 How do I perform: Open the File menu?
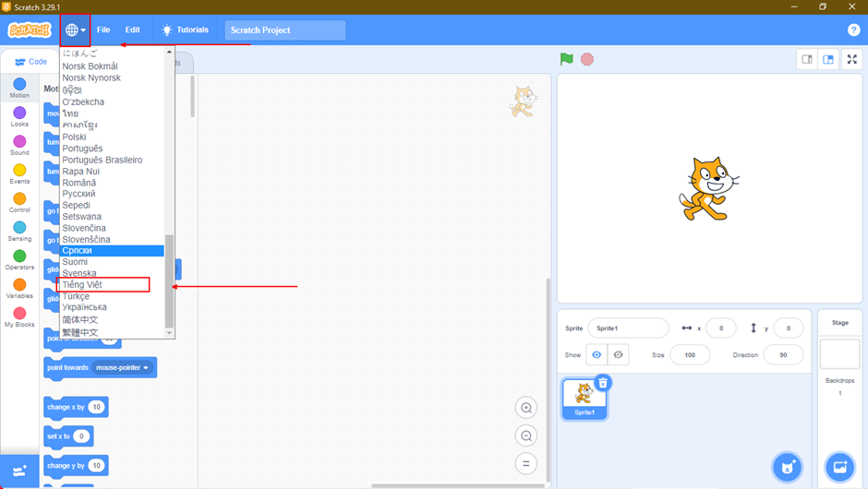(x=103, y=30)
